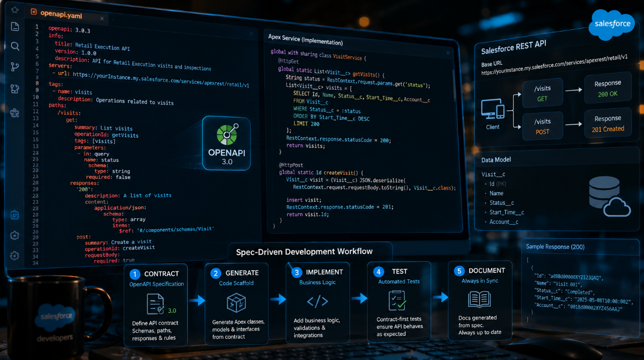Click "title: Retail Execution API" in the YAML
Image resolution: width=644 pixels, height=360 pixels.
[92, 46]
